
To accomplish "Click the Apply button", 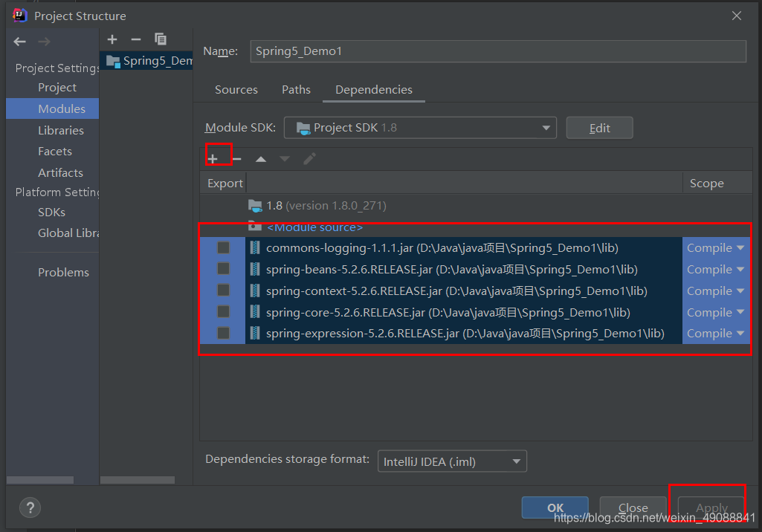I will tap(711, 507).
